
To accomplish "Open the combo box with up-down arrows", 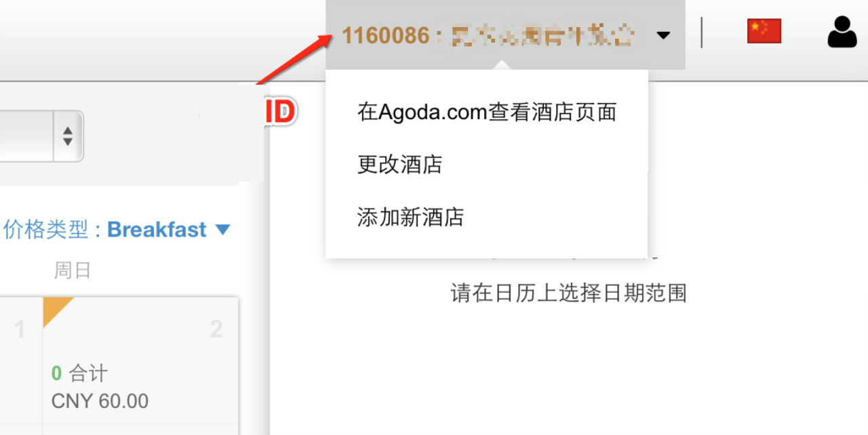I will click(x=41, y=136).
